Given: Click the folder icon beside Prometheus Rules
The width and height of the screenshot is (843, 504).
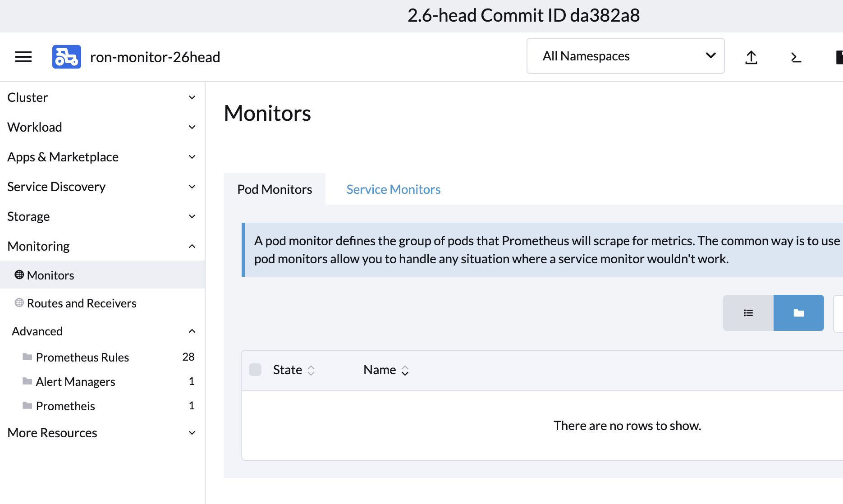Looking at the screenshot, I should pos(27,357).
